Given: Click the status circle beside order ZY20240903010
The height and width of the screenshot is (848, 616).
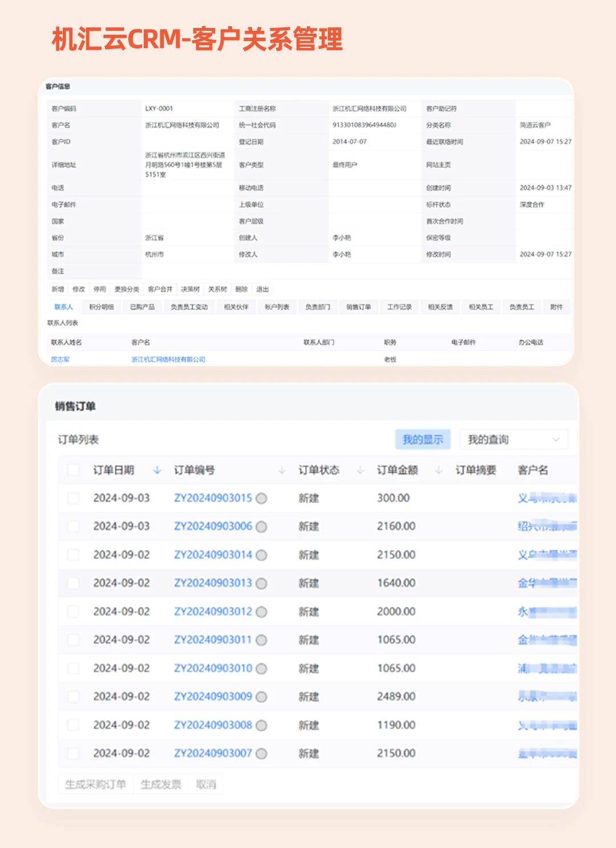Looking at the screenshot, I should tap(261, 668).
